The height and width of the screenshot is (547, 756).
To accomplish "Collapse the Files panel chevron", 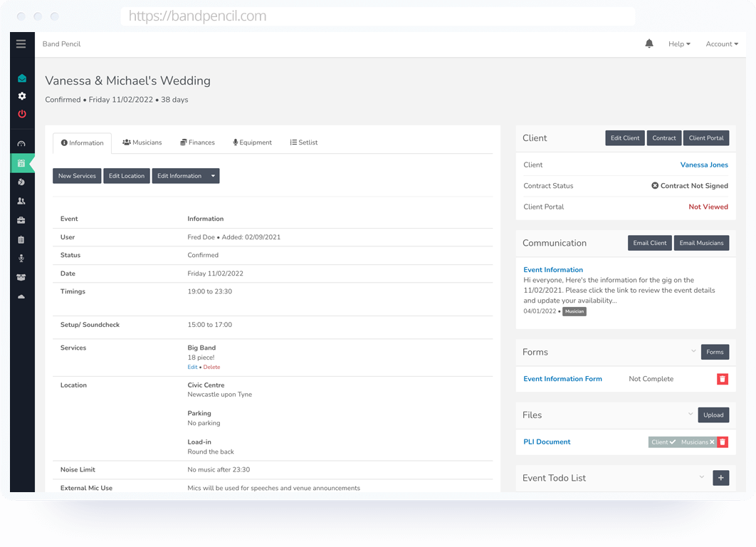I will [x=690, y=414].
